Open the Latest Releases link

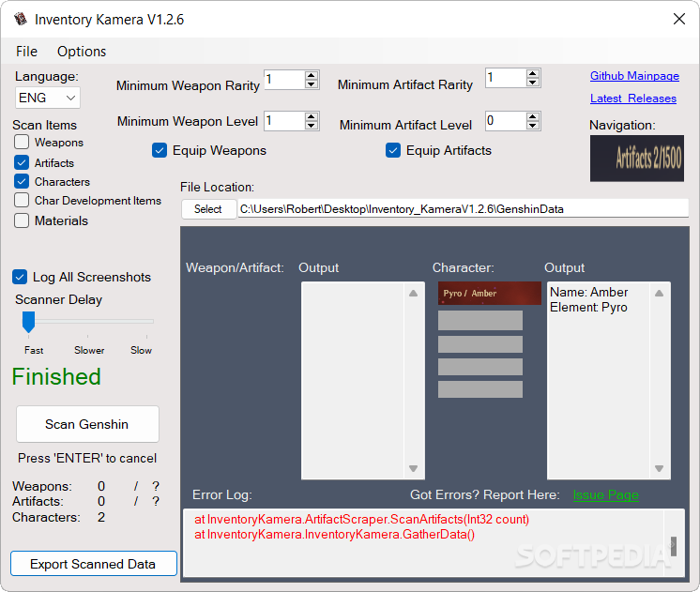click(x=633, y=99)
